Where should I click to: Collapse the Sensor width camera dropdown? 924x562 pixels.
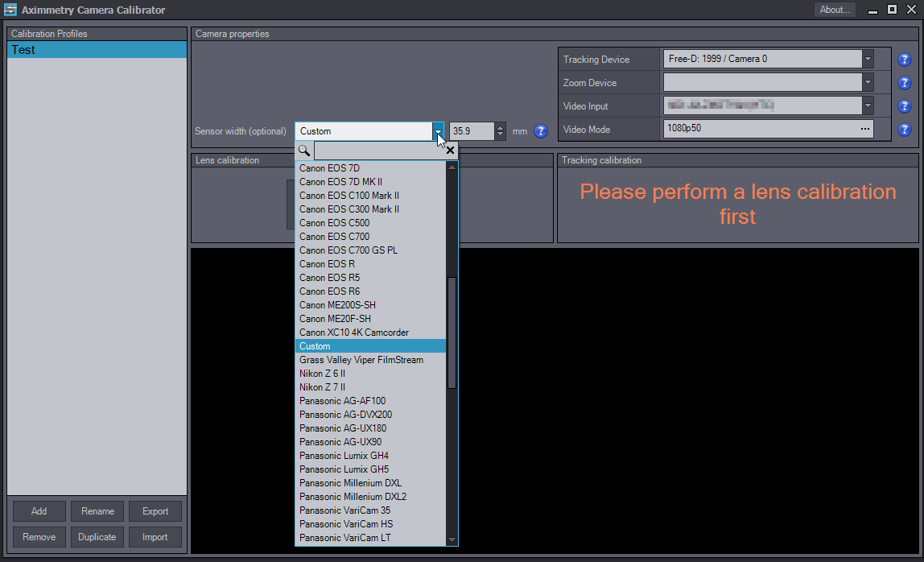[x=438, y=131]
